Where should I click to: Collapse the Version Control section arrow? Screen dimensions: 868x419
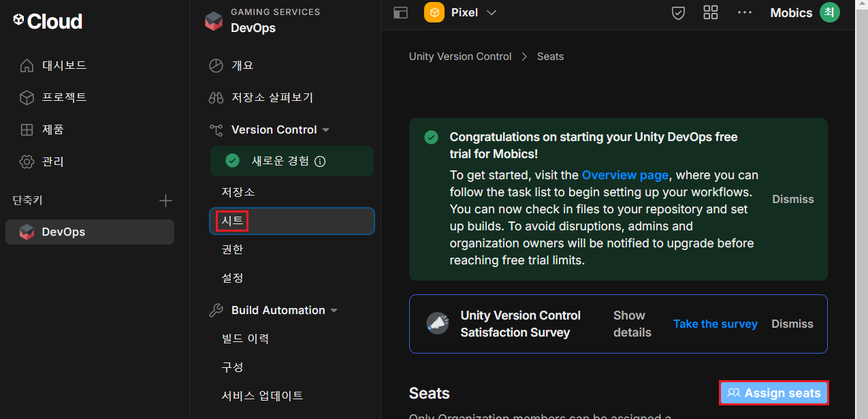(x=325, y=130)
